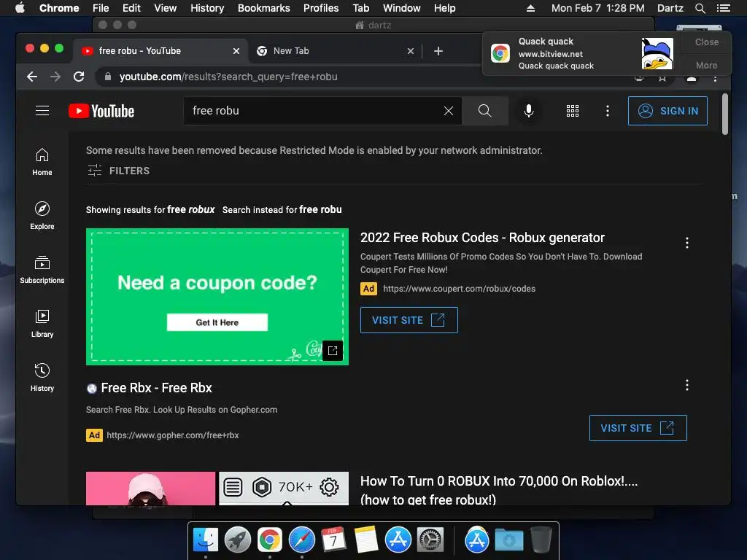Viewport: 747px width, 560px height.
Task: Switch to the 'free robu - YouTube' tab
Action: coord(160,51)
